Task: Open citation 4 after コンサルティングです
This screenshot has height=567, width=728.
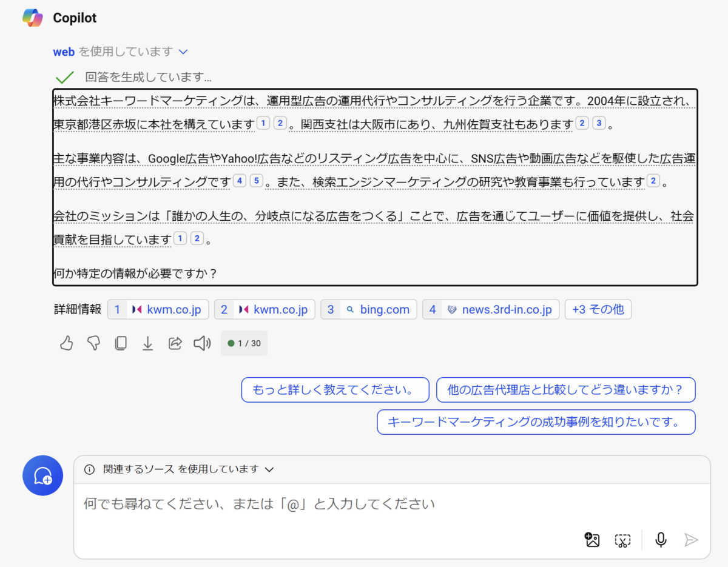Action: [x=240, y=181]
